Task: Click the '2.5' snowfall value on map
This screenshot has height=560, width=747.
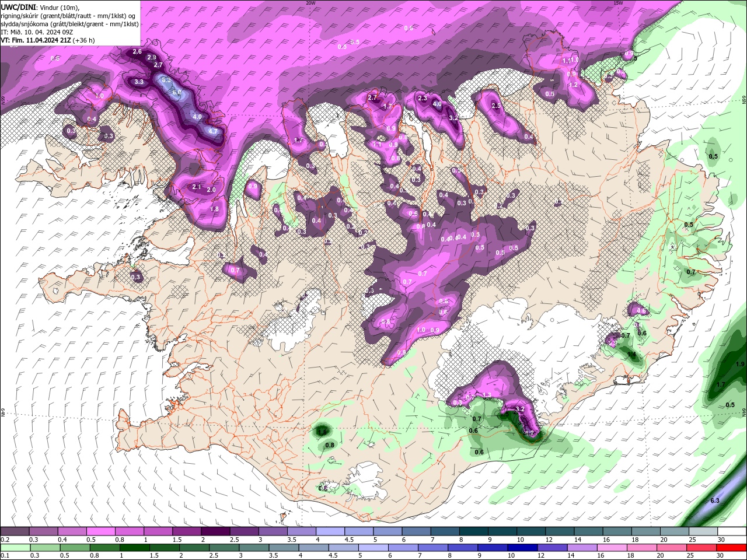Action: [496, 106]
